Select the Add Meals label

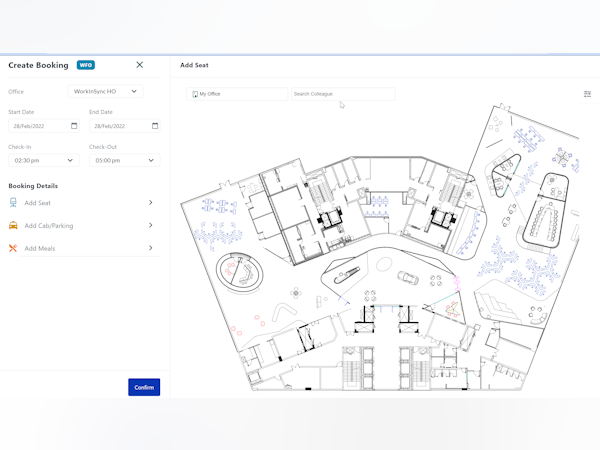(40, 248)
